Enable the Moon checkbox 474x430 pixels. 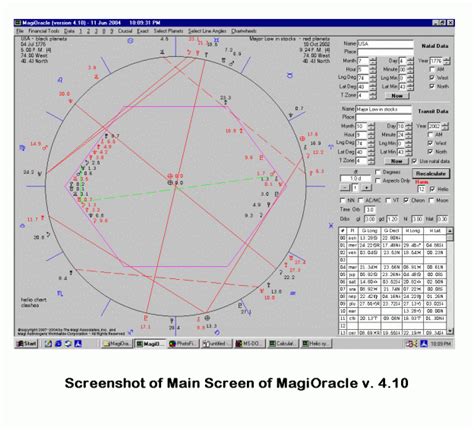[x=431, y=200]
